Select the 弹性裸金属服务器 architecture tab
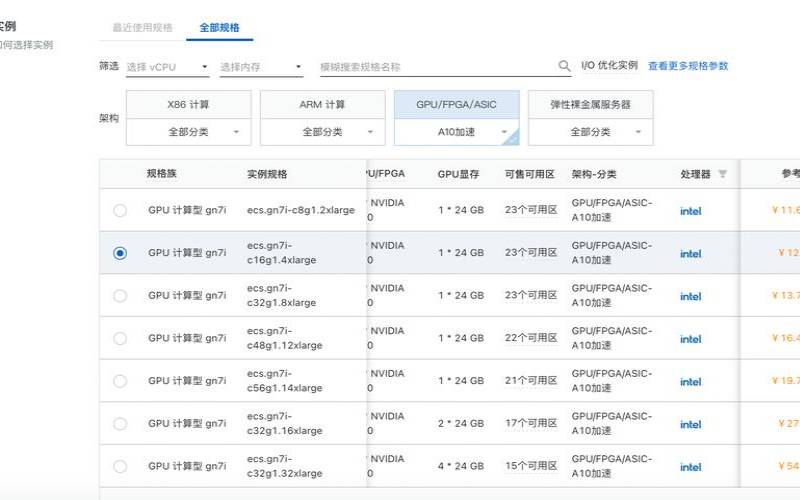The width and height of the screenshot is (800, 500). pyautogui.click(x=591, y=105)
